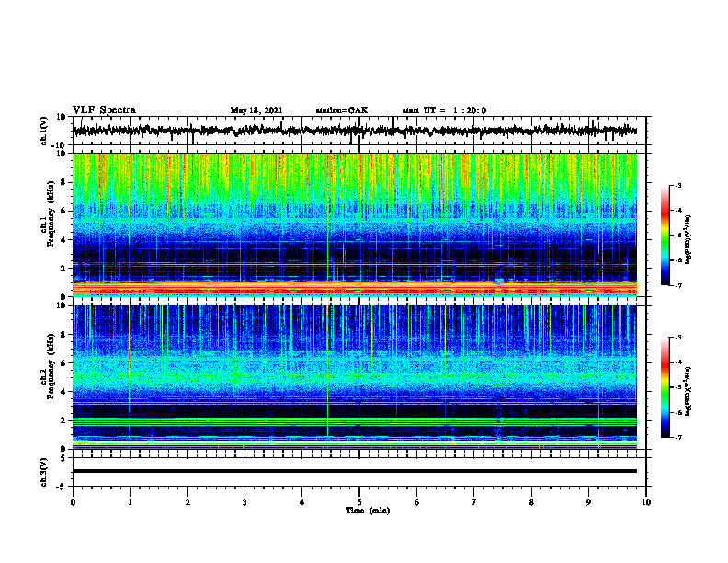Click the ch.1 color bar title text

point(688,240)
